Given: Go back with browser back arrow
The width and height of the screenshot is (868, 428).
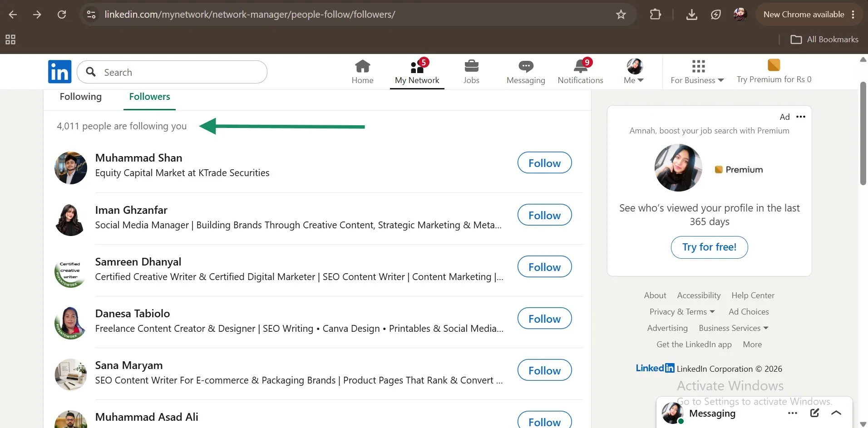Looking at the screenshot, I should (13, 15).
